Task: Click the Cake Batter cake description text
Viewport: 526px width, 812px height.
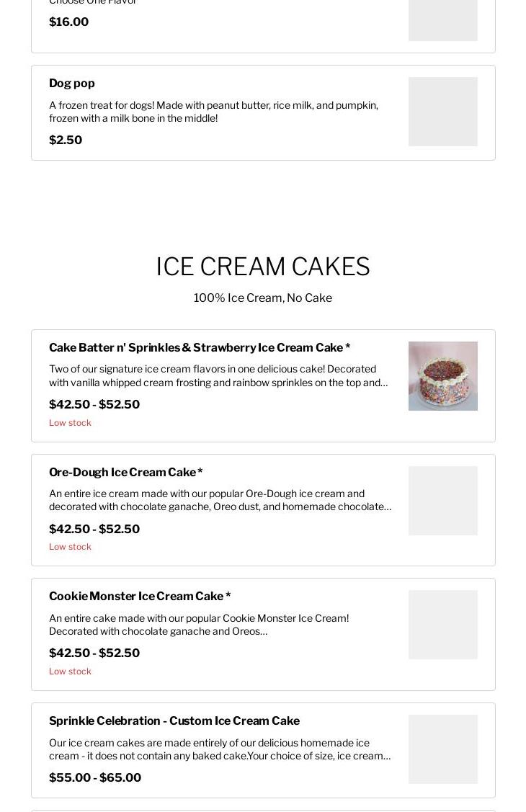Action: pos(218,376)
